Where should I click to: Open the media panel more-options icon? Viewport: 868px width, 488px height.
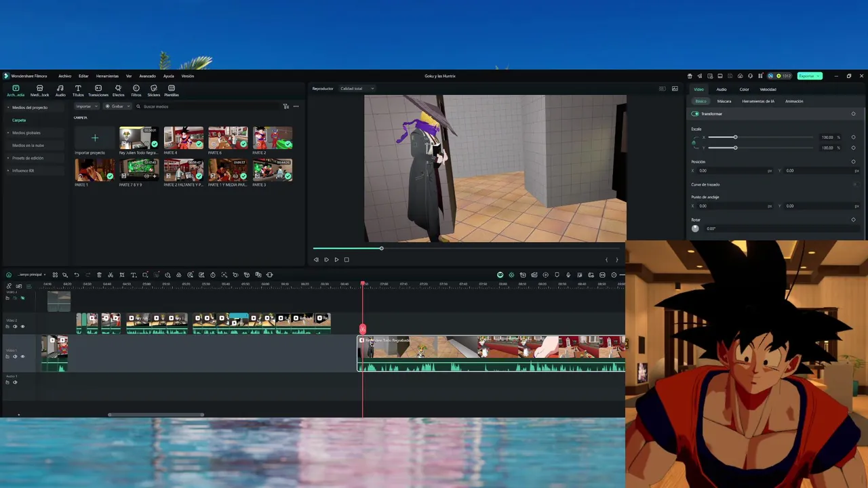click(x=296, y=106)
